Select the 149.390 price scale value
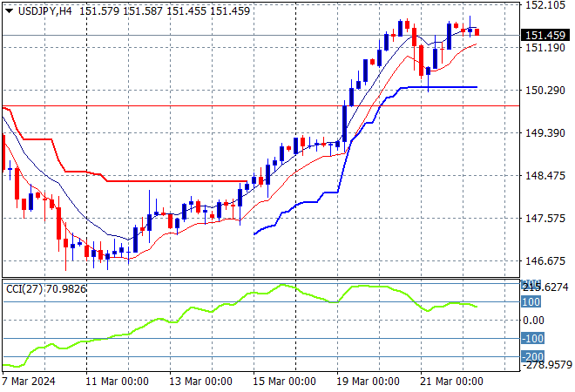Screen dimensions: 575x392 click(545, 132)
